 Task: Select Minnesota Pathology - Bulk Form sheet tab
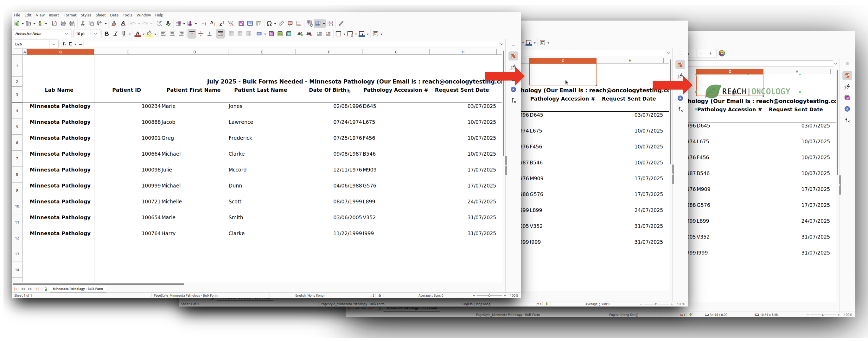pos(78,289)
